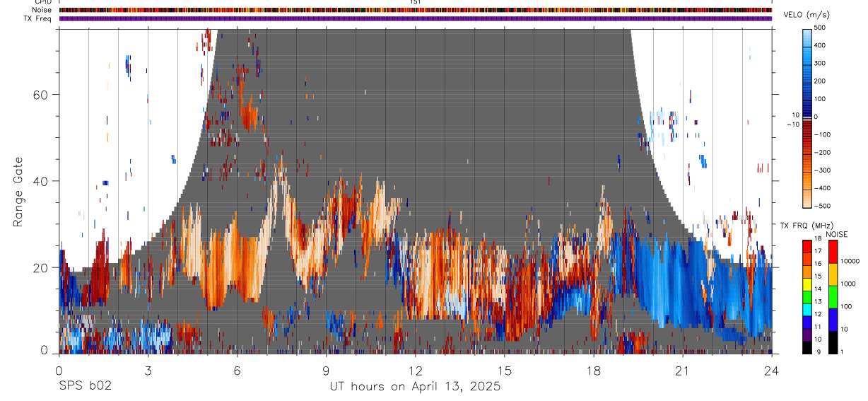Click the x-axis tick label '12'
Viewport: 868px width, 401px height.
(x=415, y=371)
